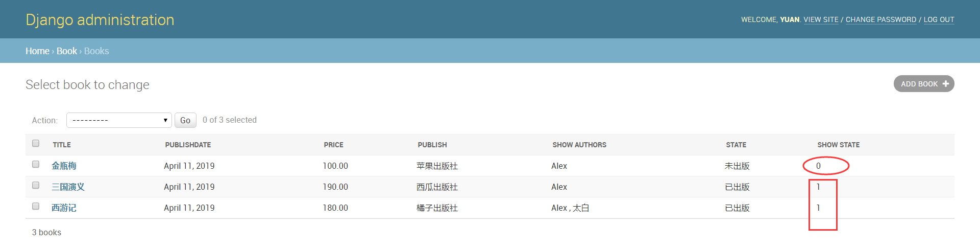Viewport: 980px width, 246px height.
Task: Open the 三国演义 book entry
Action: pyautogui.click(x=68, y=187)
